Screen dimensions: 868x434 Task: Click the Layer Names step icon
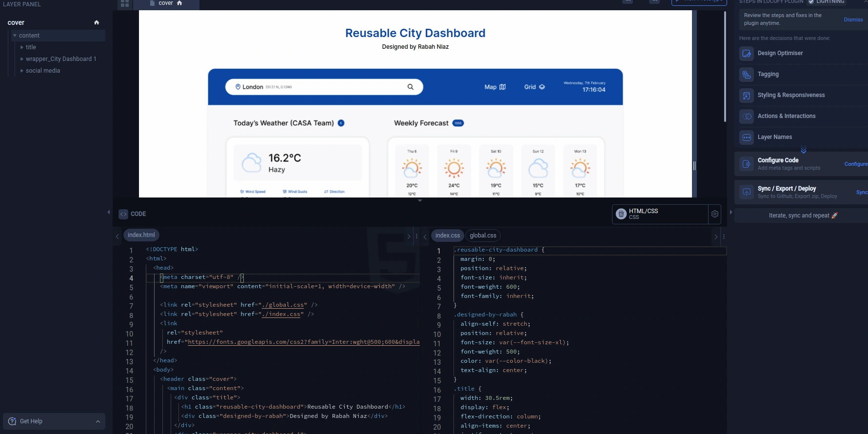(746, 138)
